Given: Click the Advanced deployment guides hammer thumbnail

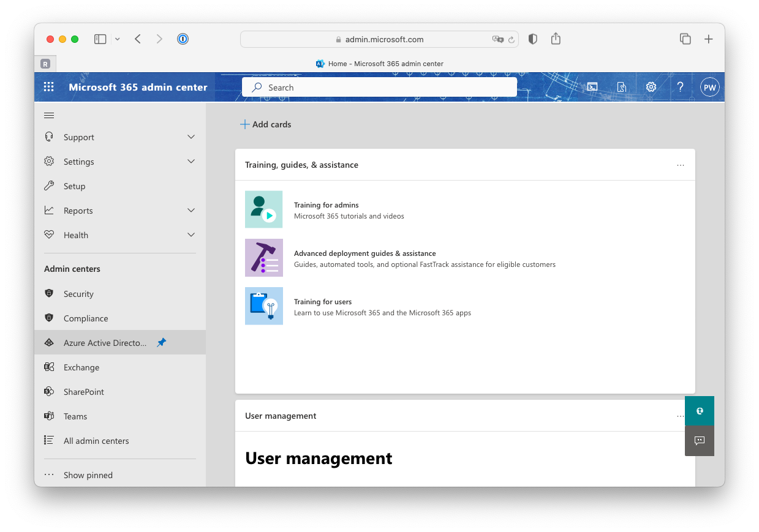Looking at the screenshot, I should point(264,258).
